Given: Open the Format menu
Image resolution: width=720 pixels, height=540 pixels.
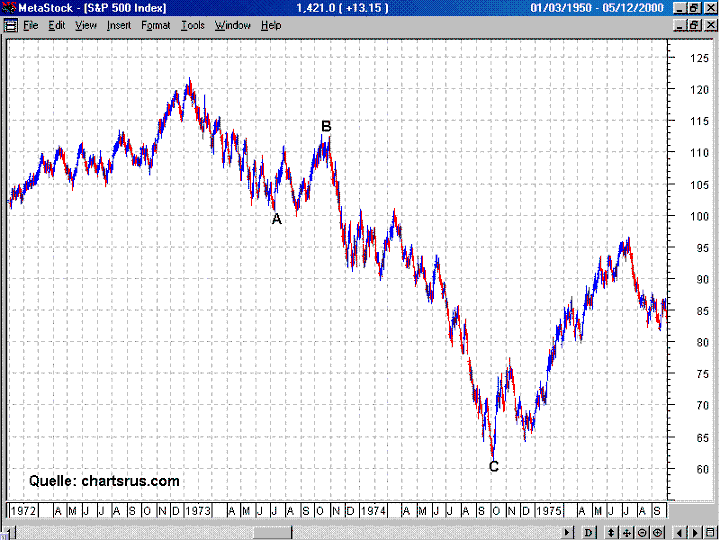Looking at the screenshot, I should [155, 24].
